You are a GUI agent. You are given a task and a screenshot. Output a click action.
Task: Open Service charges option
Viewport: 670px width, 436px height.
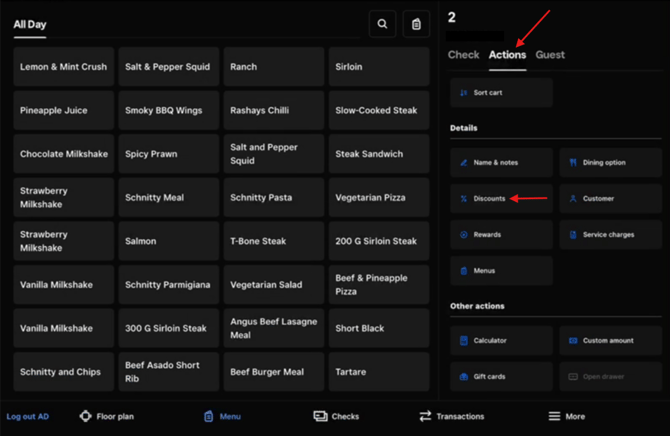[x=610, y=235]
